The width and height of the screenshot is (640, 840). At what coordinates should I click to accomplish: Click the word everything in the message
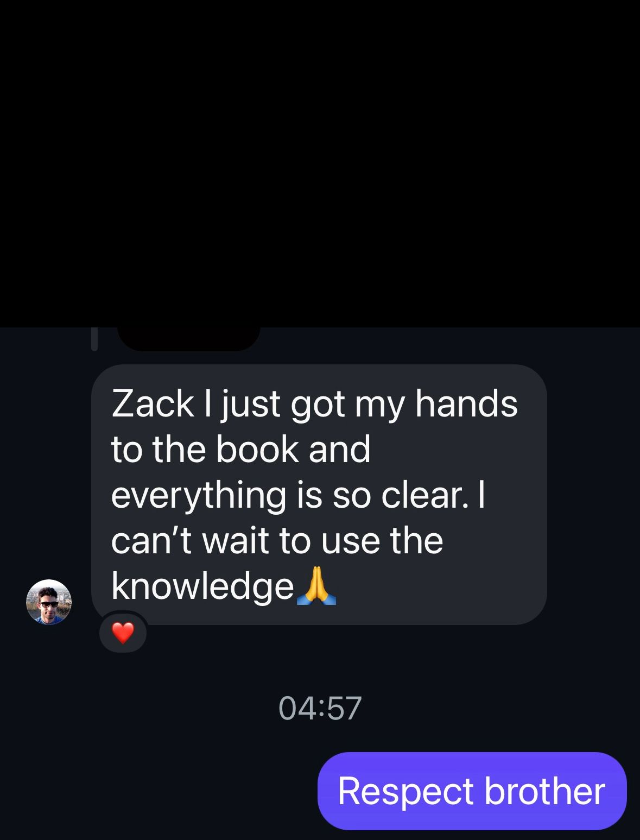pos(199,496)
